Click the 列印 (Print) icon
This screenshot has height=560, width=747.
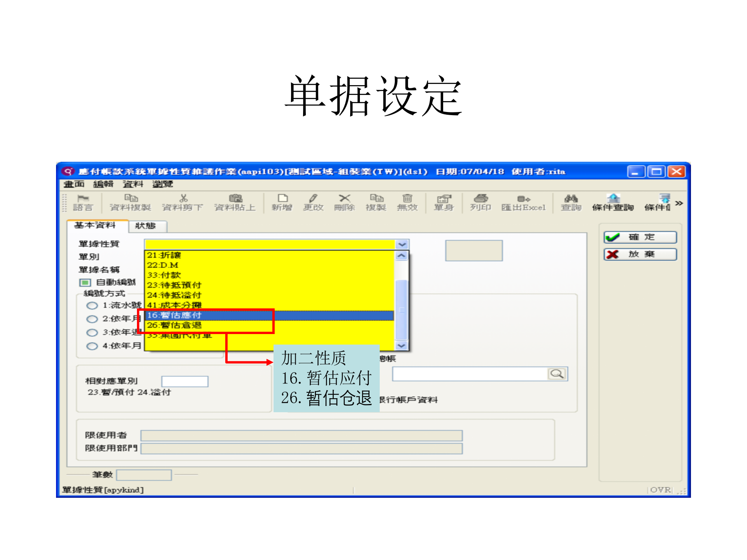tap(480, 202)
